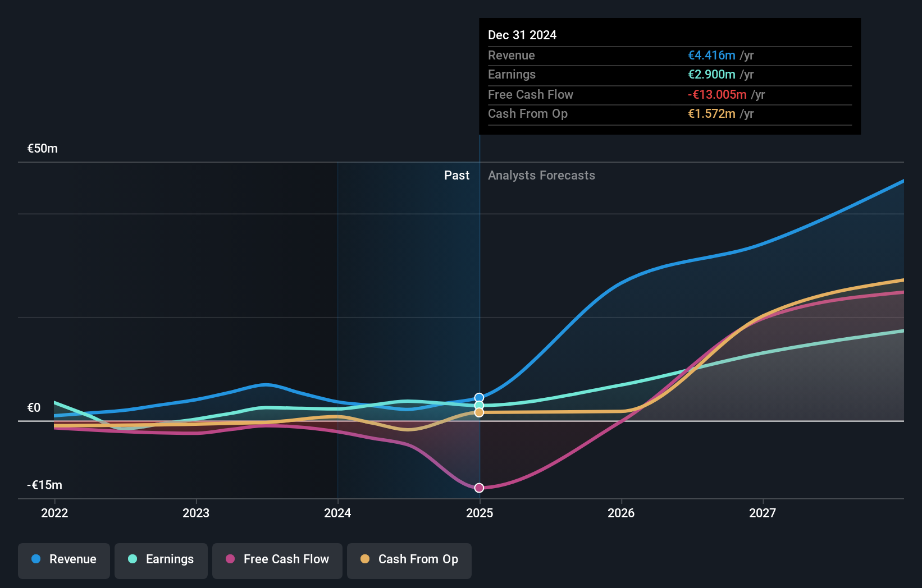This screenshot has height=588, width=922.
Task: Click the Cash From Op legend button
Action: [x=409, y=559]
